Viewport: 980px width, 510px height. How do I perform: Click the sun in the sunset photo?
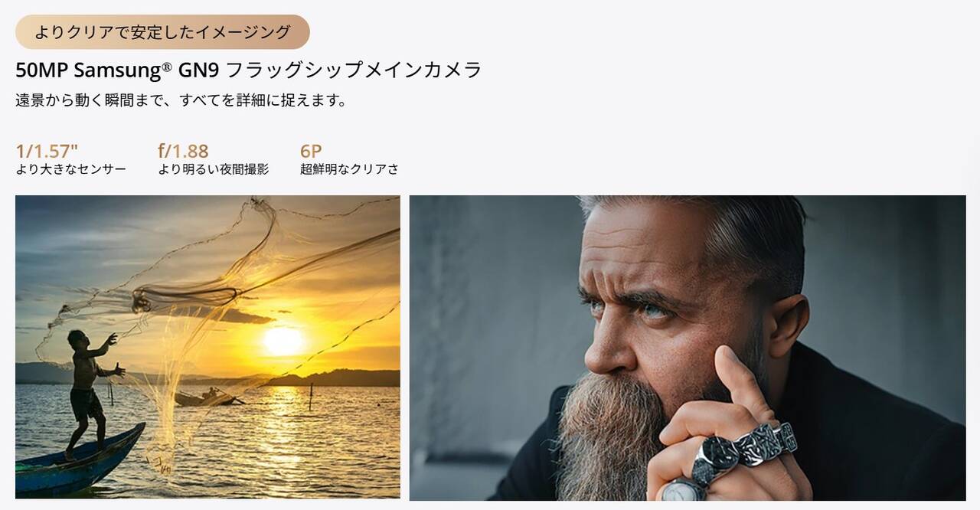284,341
